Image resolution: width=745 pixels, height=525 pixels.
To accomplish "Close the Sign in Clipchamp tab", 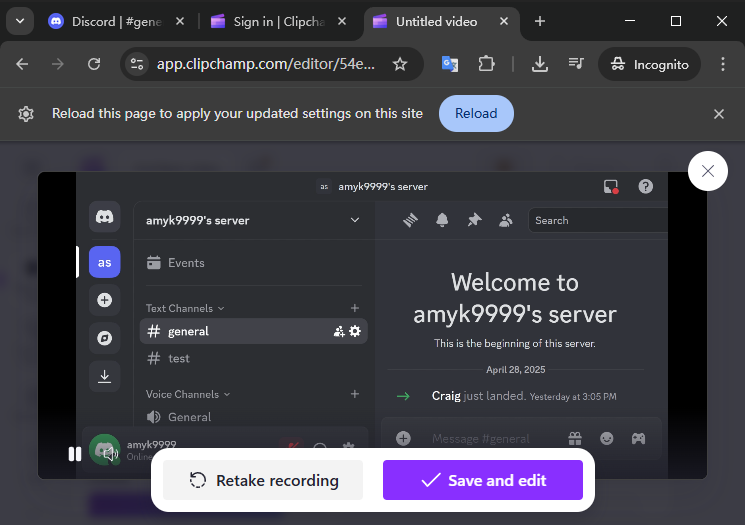I will pos(342,21).
